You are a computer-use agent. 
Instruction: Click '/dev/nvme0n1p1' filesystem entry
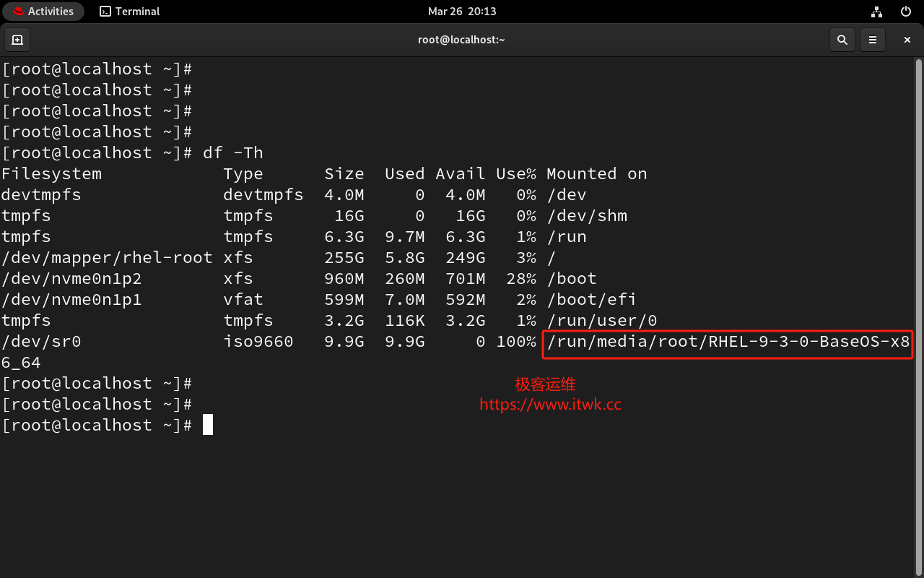tap(71, 300)
